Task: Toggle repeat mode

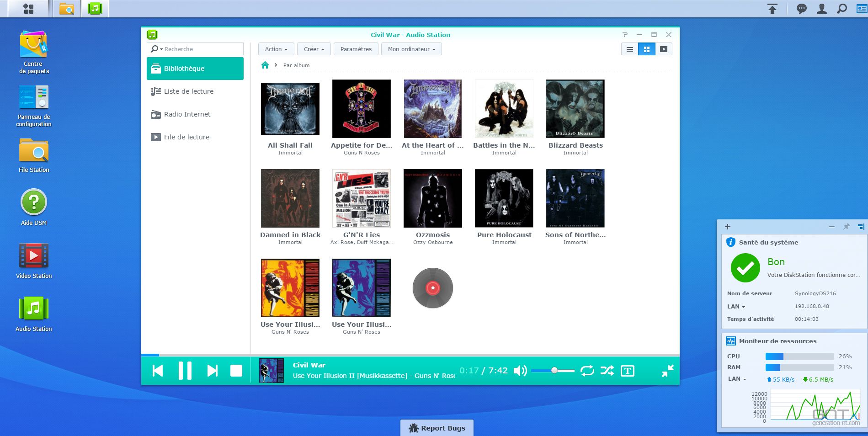Action: coord(587,371)
